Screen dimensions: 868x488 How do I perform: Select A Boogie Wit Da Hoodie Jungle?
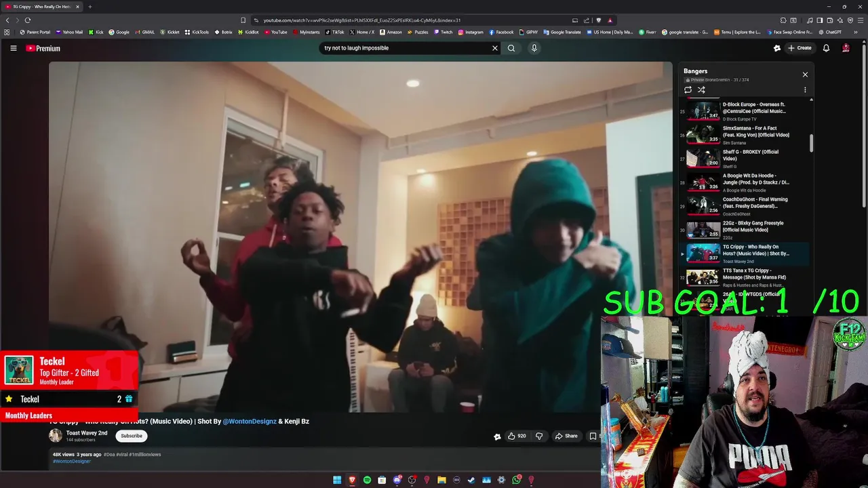[x=744, y=182]
